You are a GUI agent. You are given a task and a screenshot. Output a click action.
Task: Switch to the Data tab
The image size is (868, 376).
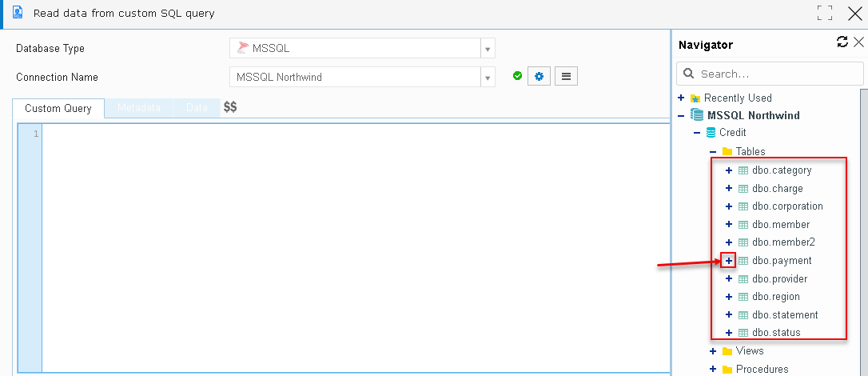(x=197, y=108)
